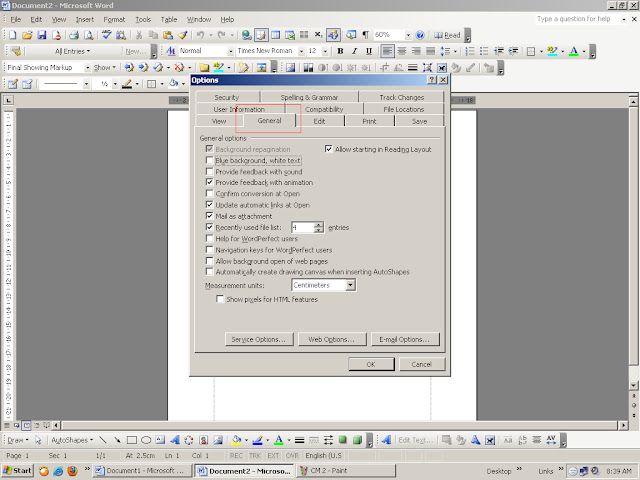Click the Align Left icon
Viewport: 640px width, 480px height.
coord(387,51)
